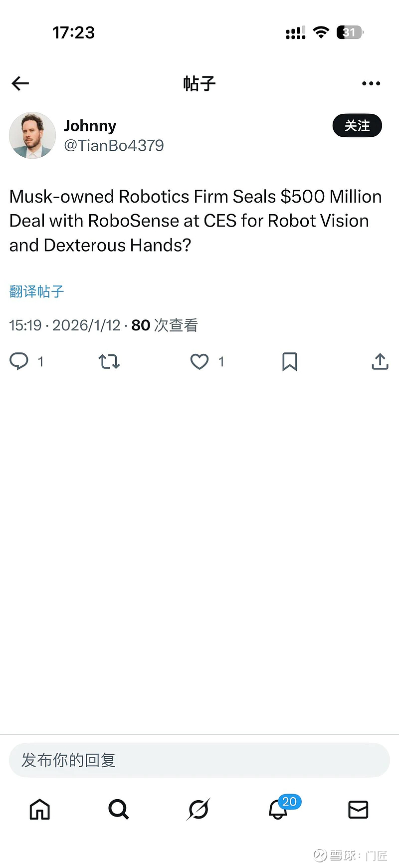Tap the 80 次查看 view count
Image resolution: width=399 pixels, height=868 pixels.
tap(165, 325)
